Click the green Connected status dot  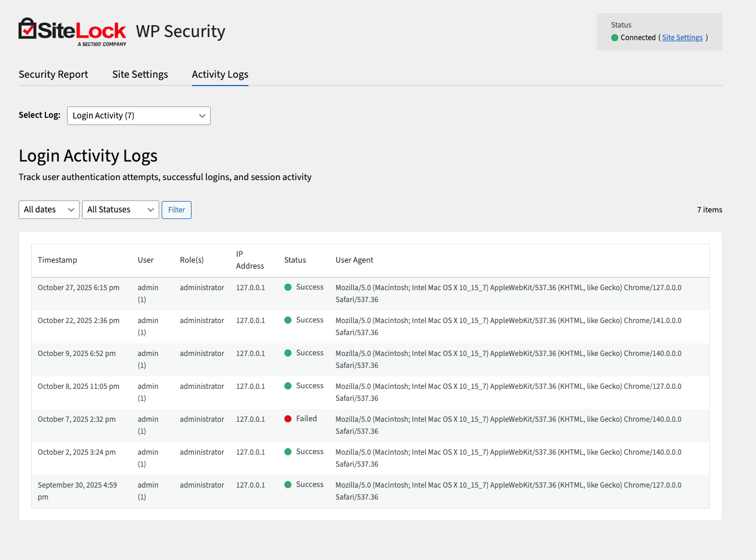[x=614, y=37]
